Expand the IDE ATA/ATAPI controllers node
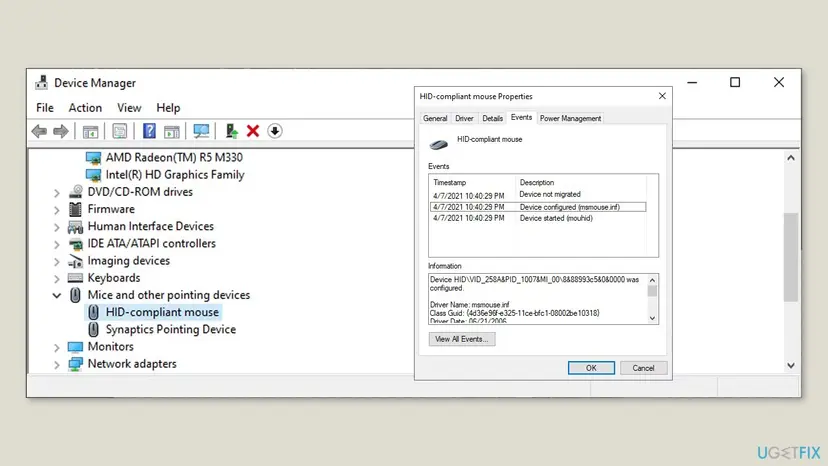This screenshot has width=828, height=466. [x=57, y=245]
